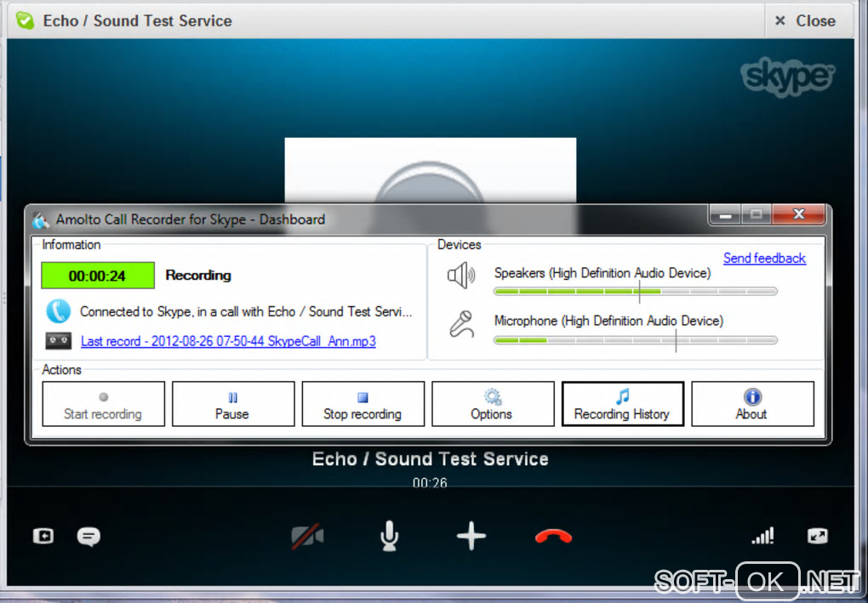Click the 'Recording' status label

coord(198,275)
